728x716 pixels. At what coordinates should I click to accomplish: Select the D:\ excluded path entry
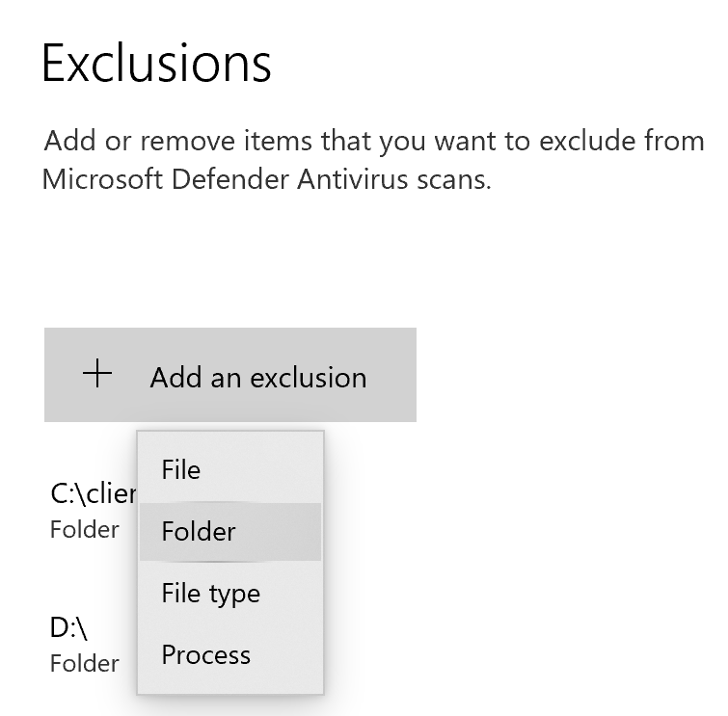click(68, 628)
